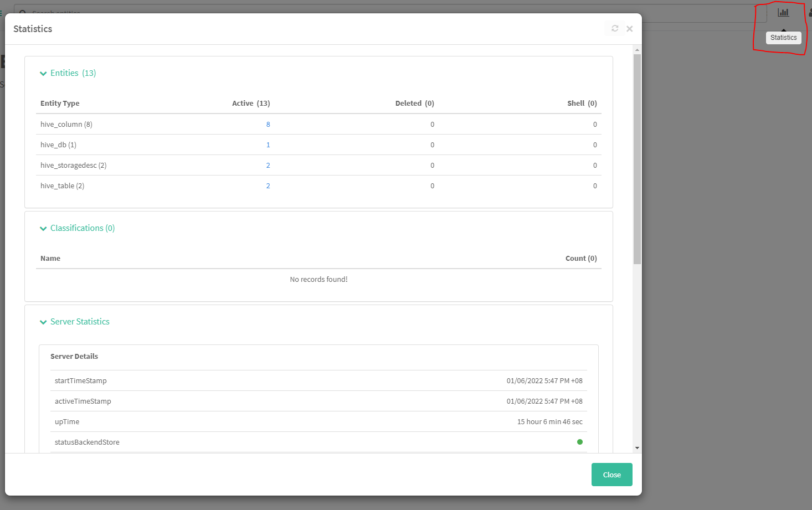Collapse the Server Statistics section
Image resolution: width=812 pixels, height=510 pixels.
click(74, 322)
